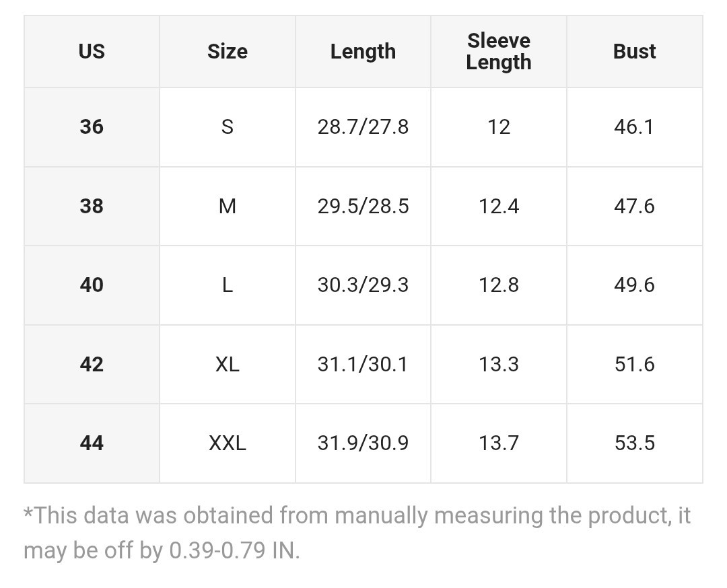Click the US size 44 cell
727x588 pixels.
(x=92, y=443)
